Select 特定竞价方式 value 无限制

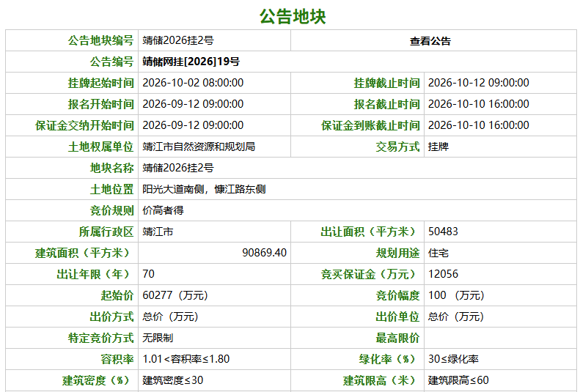[x=158, y=338]
